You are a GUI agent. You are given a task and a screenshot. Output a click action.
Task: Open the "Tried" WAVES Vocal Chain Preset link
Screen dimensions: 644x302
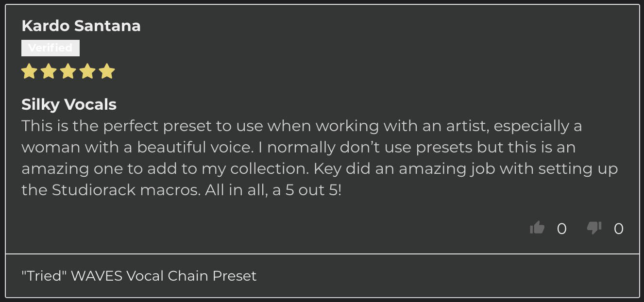139,276
